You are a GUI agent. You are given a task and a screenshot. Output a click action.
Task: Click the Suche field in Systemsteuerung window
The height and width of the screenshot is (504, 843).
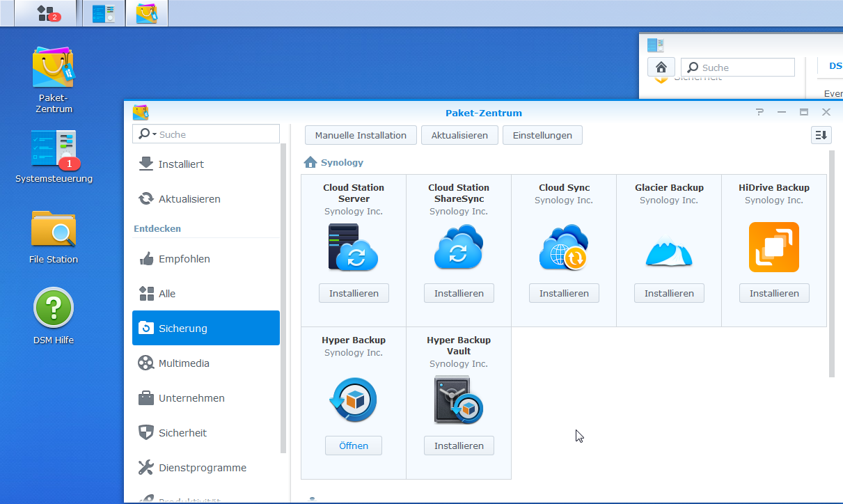pos(738,68)
